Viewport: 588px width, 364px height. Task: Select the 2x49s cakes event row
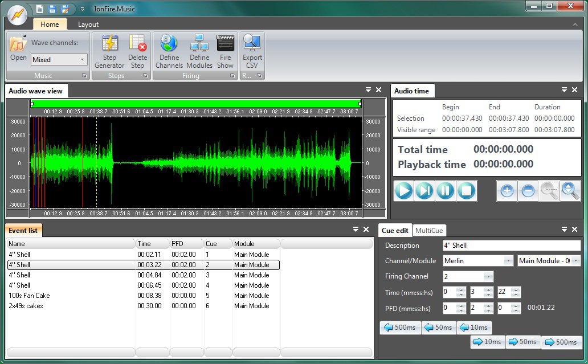coord(143,306)
